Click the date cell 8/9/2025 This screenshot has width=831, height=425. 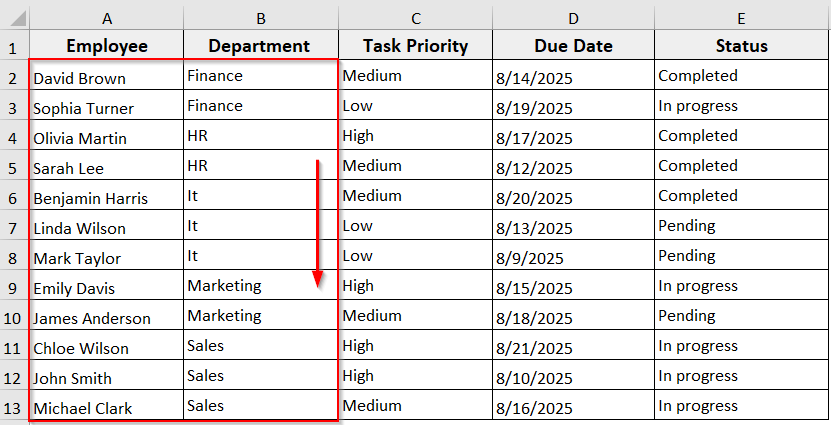point(573,257)
